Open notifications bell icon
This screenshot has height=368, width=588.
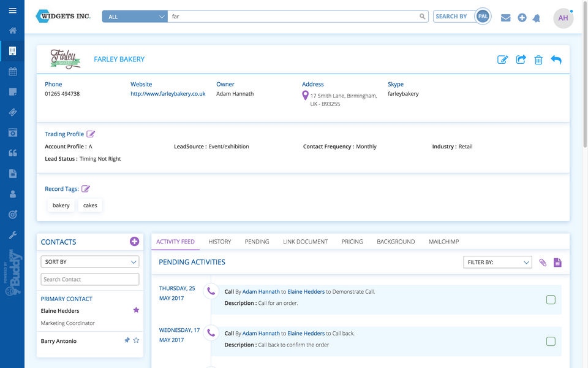tap(537, 18)
